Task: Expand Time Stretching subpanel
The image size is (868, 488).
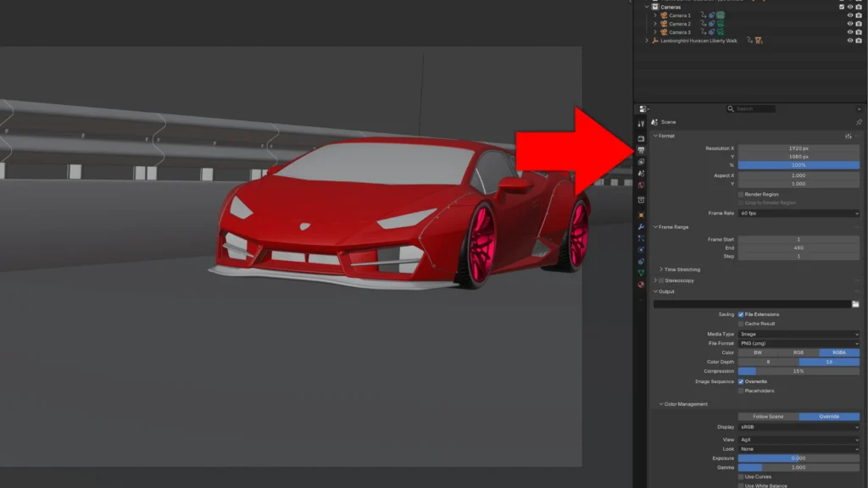Action: [661, 269]
